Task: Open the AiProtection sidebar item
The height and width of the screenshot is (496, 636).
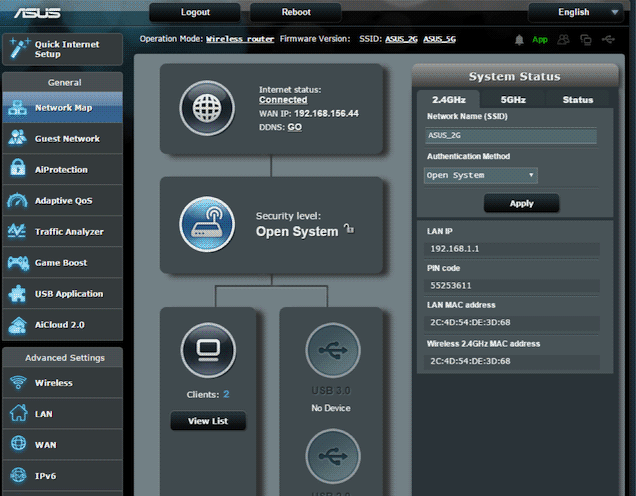Action: point(61,170)
